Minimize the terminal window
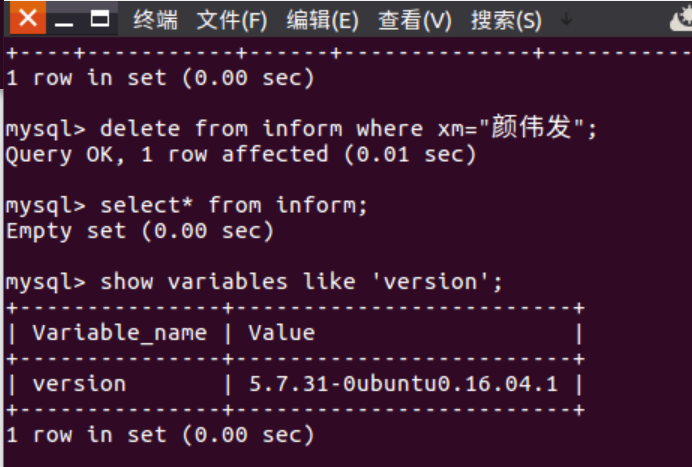Screen dimensions: 692x467 [x=64, y=20]
